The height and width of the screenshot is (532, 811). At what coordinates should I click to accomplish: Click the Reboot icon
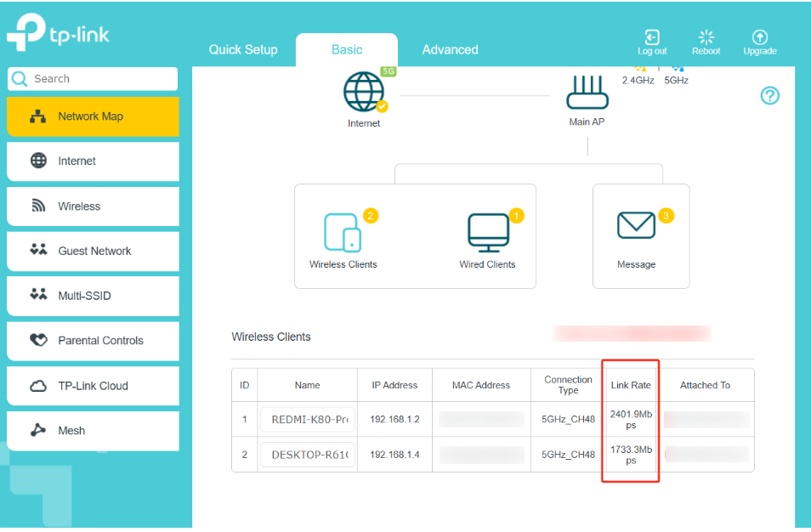point(706,38)
